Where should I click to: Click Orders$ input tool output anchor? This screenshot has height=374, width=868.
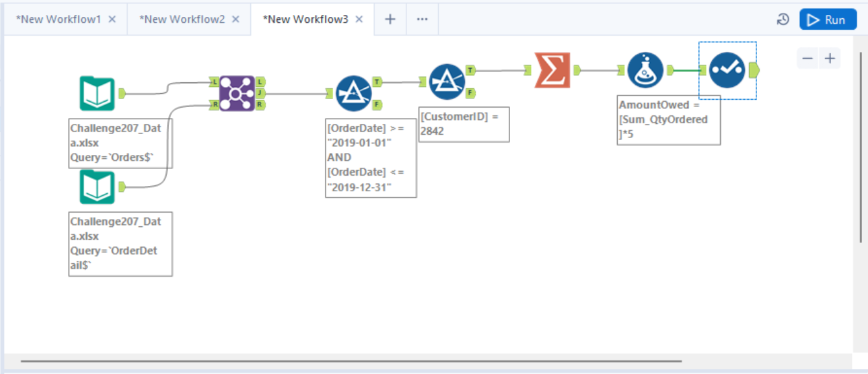click(122, 94)
